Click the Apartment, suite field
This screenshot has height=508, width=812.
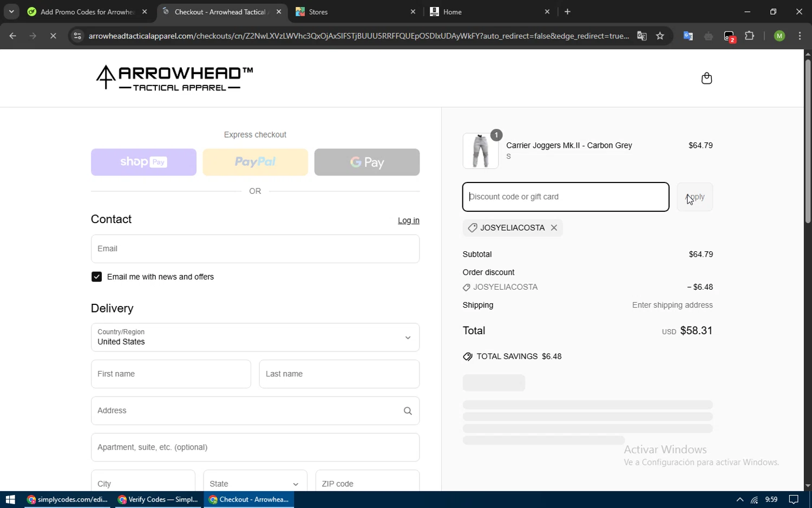[x=255, y=447]
